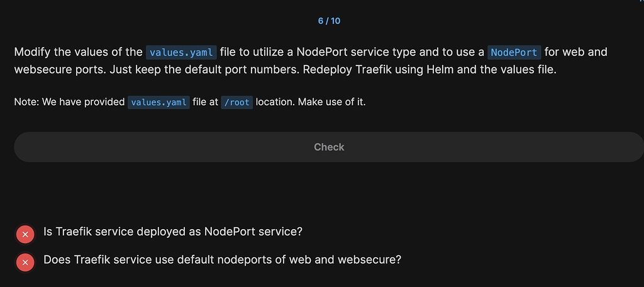Select values.yaml code tag in the Note line

(158, 102)
